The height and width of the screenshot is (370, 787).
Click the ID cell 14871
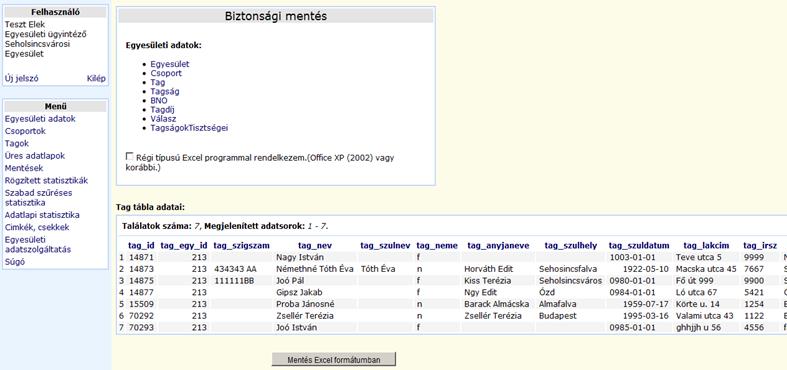[142, 258]
